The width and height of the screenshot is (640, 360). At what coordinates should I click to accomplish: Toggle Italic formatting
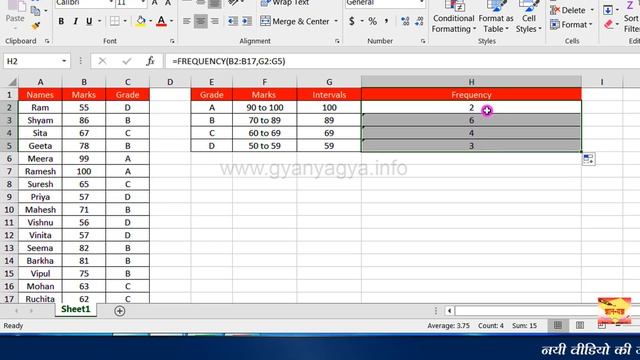76,21
